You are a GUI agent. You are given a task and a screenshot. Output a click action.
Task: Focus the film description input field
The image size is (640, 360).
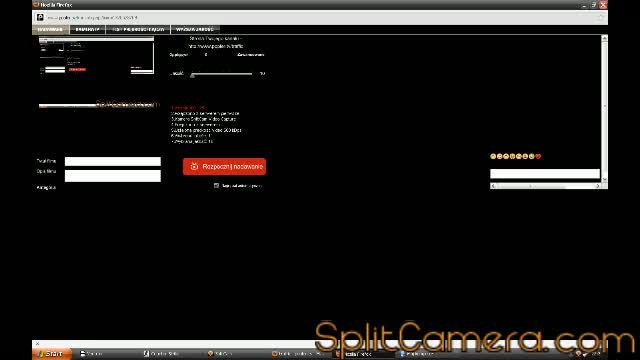(113, 176)
